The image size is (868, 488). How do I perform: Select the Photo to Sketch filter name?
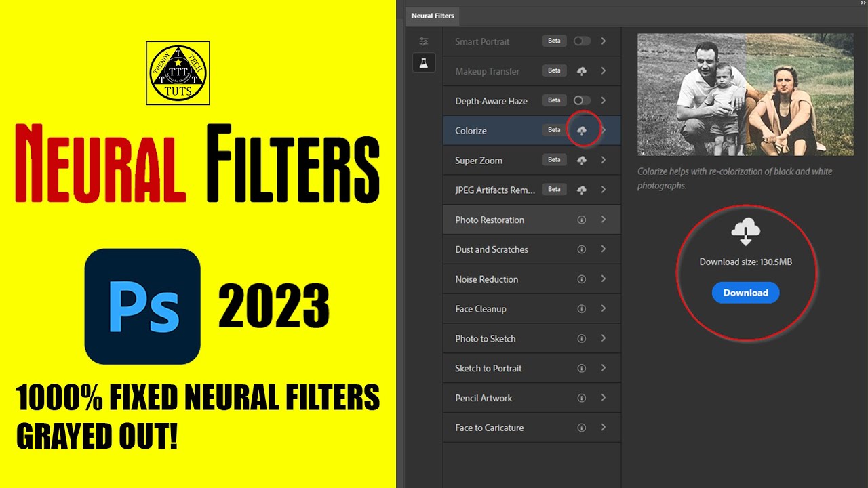point(486,339)
